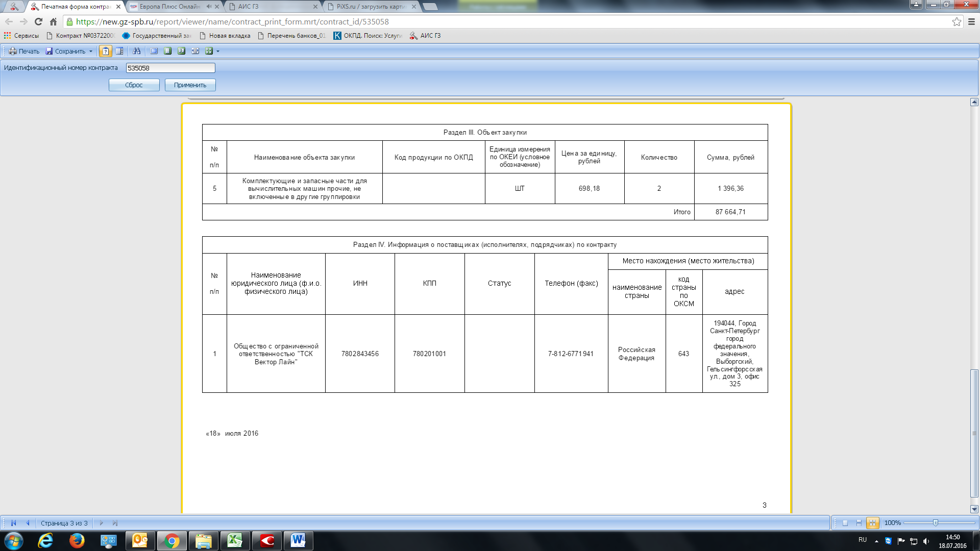Screen dimensions: 980x551
Task: Open Windows Explorer folder in taskbar
Action: tap(203, 541)
